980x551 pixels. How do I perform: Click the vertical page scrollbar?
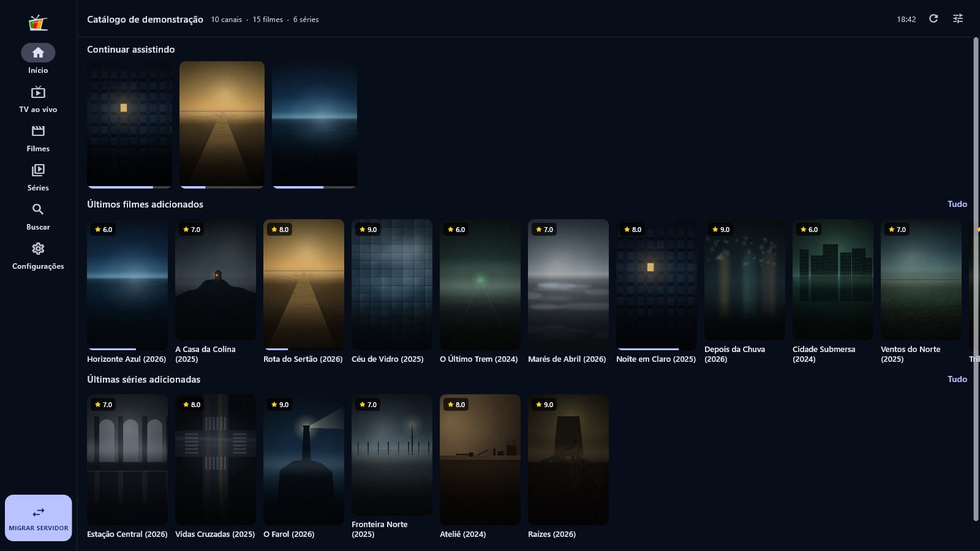click(x=976, y=279)
